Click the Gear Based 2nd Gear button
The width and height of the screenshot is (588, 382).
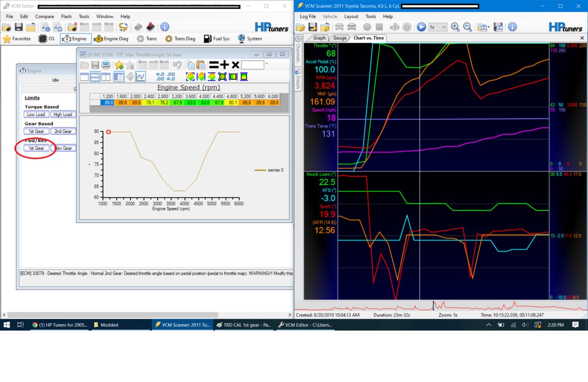click(63, 131)
